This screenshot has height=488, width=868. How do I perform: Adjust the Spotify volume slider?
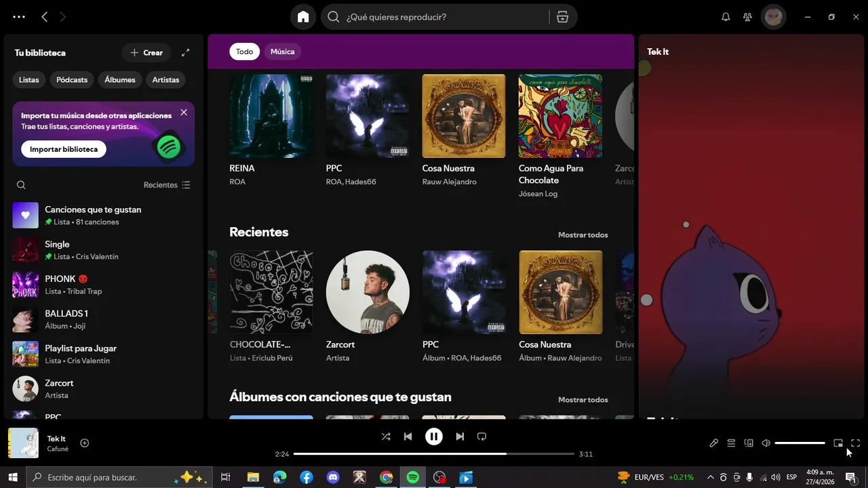tap(800, 443)
